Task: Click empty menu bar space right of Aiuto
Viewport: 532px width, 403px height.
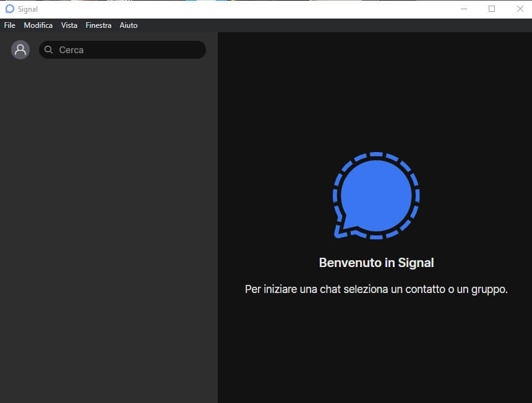Action: 309,25
